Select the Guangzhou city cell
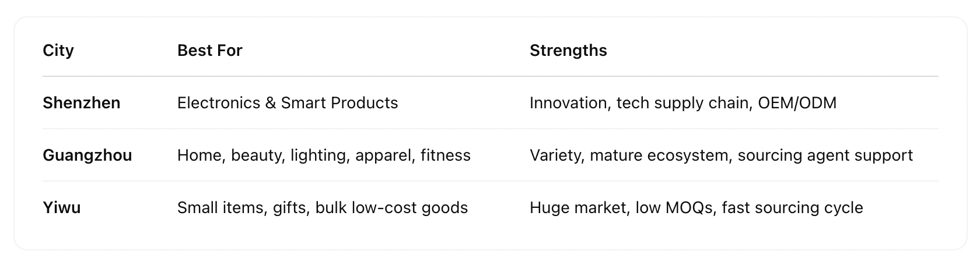Screen dimensions: 980x262 click(87, 155)
